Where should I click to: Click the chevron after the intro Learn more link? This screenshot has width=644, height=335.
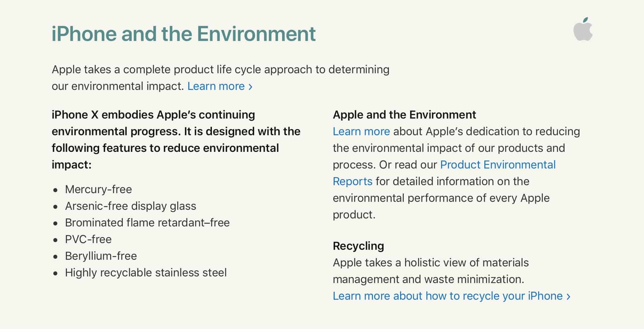(250, 87)
